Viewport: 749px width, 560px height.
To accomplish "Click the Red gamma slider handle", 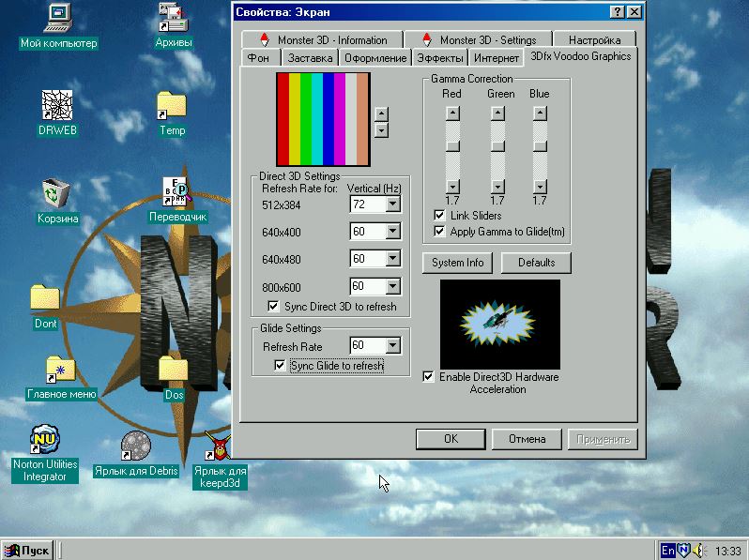I will (452, 145).
